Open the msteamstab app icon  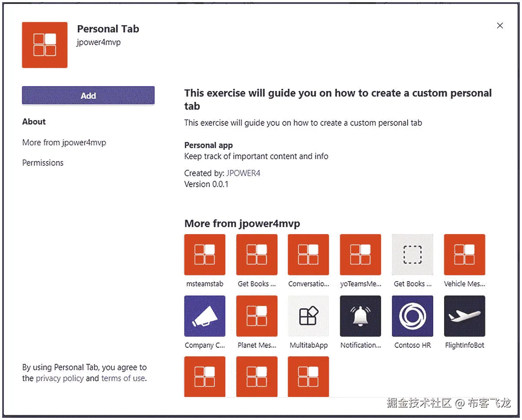tap(204, 255)
